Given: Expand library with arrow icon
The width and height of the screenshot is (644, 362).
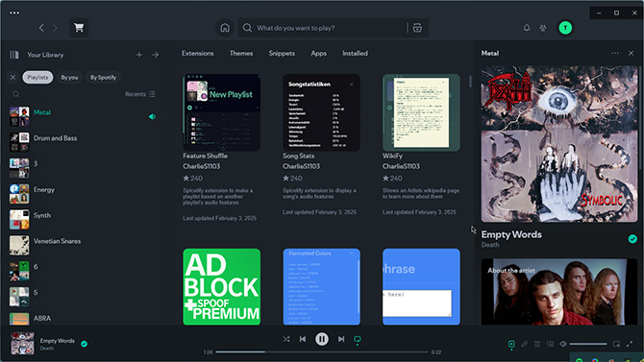Looking at the screenshot, I should pos(155,55).
